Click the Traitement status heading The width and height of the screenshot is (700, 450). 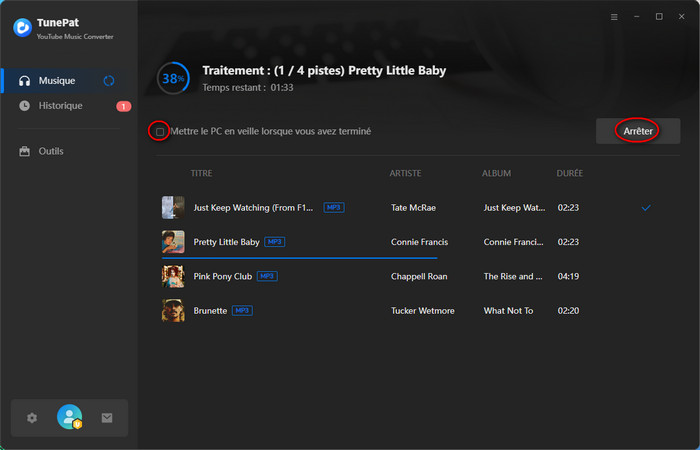[324, 71]
